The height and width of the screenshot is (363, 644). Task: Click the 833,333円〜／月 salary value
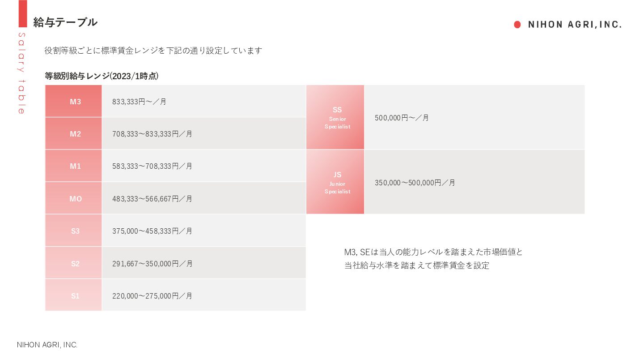139,102
